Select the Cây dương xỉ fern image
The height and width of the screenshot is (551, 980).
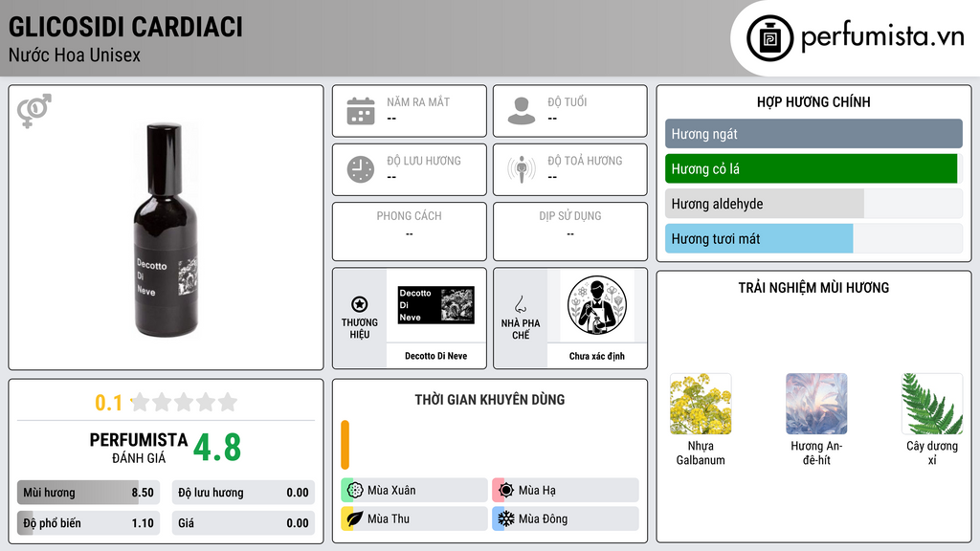click(x=932, y=404)
